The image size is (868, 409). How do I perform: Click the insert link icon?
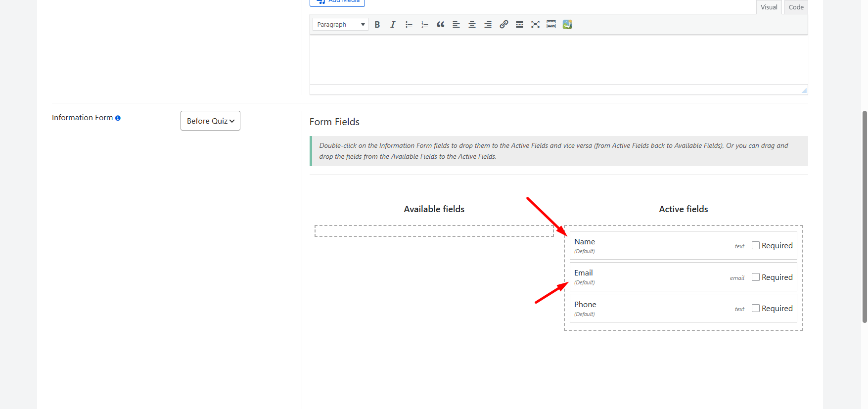(x=504, y=25)
